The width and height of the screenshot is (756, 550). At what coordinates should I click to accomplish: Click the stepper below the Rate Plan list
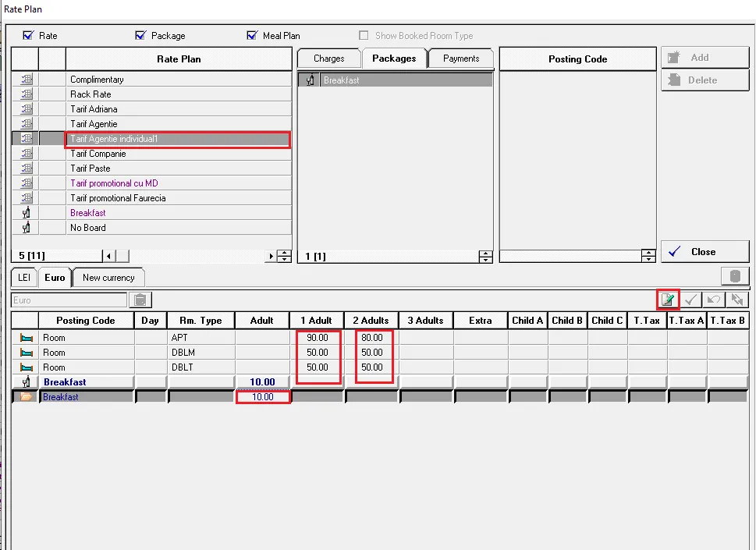[x=285, y=256]
